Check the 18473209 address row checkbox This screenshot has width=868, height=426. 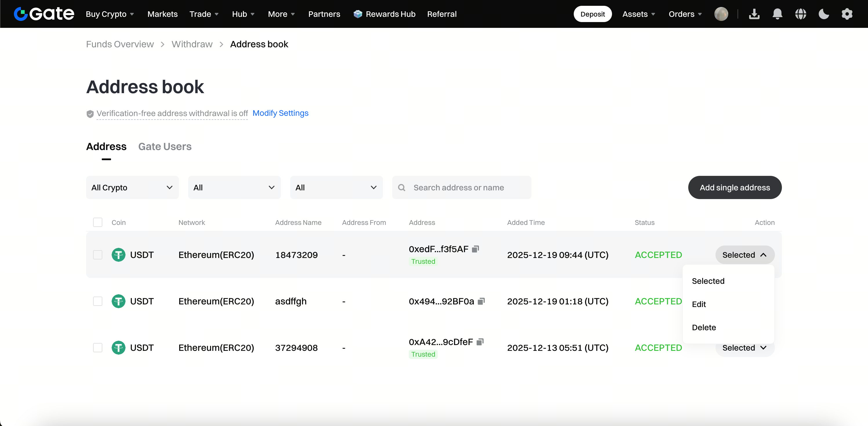click(98, 255)
